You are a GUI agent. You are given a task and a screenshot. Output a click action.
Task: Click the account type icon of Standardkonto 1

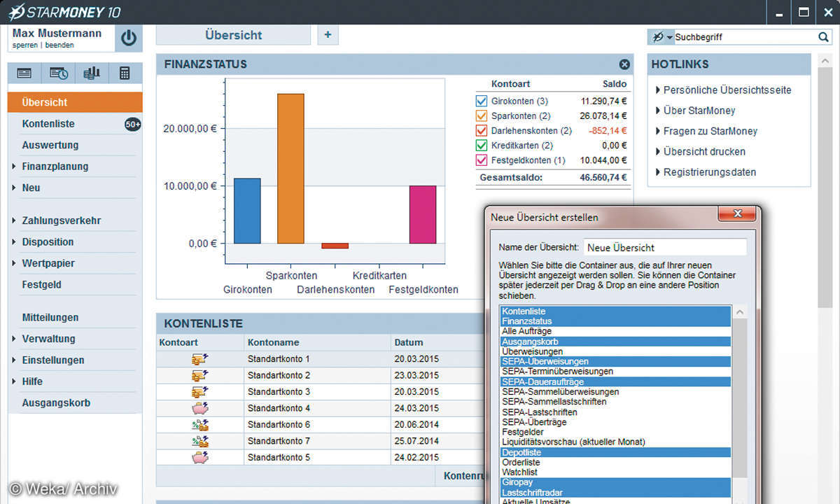[x=200, y=359]
